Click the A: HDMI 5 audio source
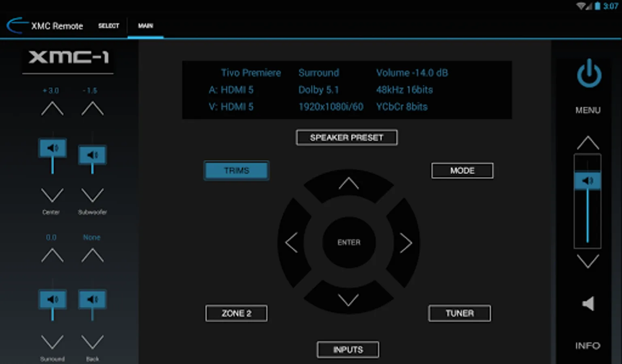The height and width of the screenshot is (364, 622). click(x=231, y=90)
